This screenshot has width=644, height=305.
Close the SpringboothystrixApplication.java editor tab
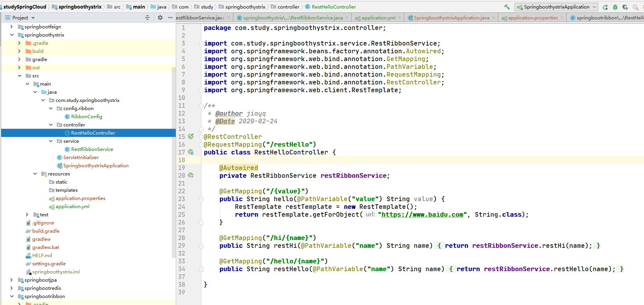pos(493,18)
